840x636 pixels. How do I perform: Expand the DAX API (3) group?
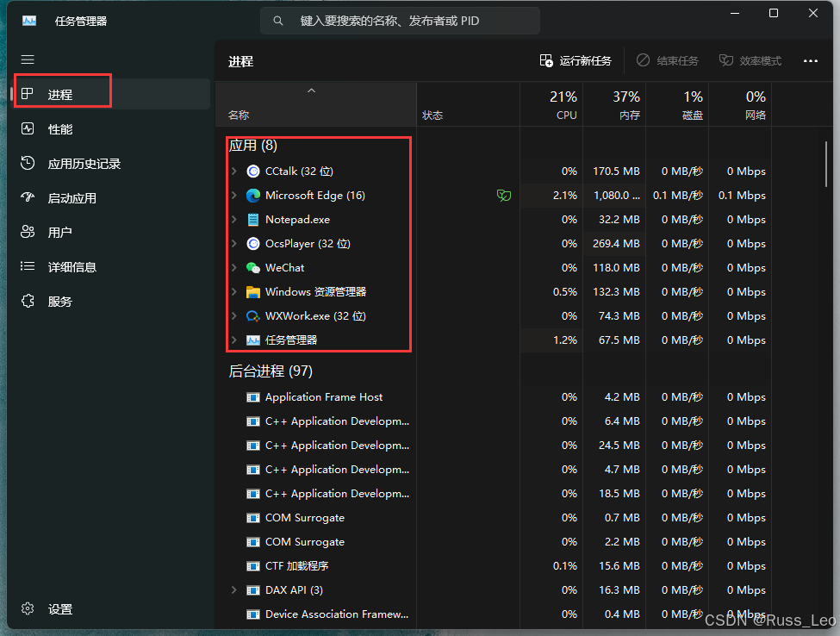(x=234, y=590)
